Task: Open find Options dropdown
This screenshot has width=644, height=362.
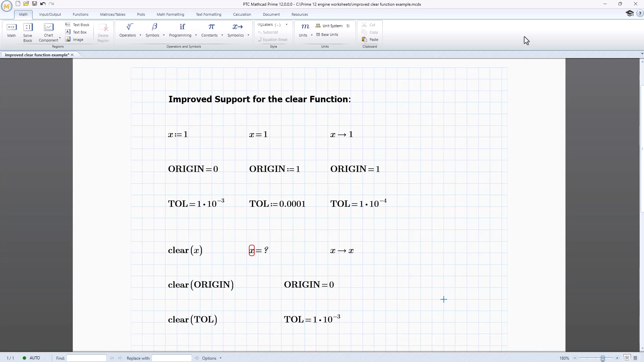Action: click(x=212, y=358)
